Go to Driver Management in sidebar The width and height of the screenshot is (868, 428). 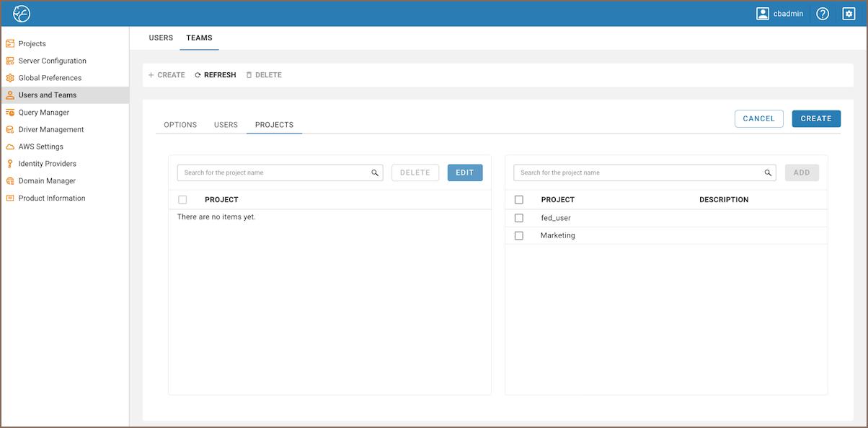(x=50, y=130)
